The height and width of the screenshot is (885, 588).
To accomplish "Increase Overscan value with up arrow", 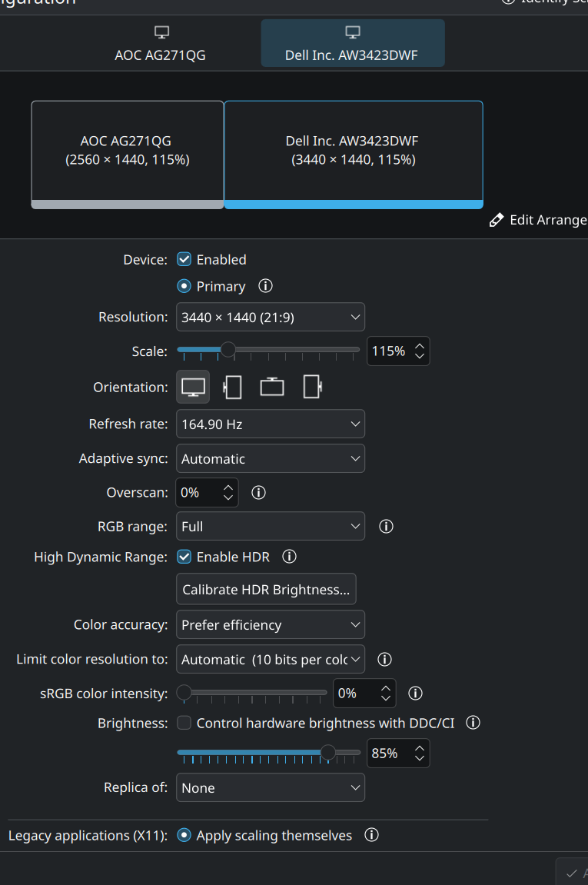I will pos(228,487).
